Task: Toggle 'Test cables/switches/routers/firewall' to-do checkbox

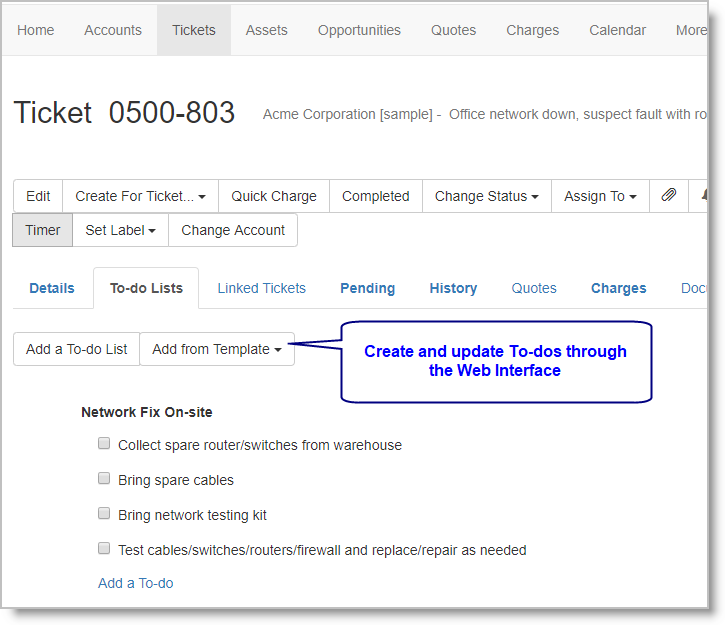Action: (104, 549)
